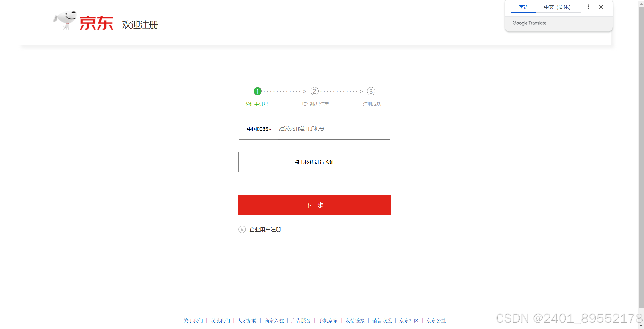Open 企业用户注册 link
This screenshot has width=644, height=329.
coord(265,230)
